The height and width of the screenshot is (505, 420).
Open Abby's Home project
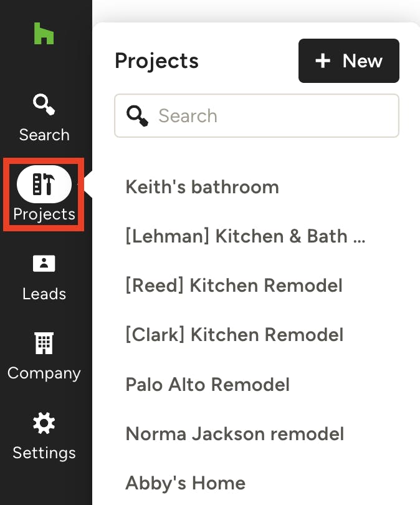coord(185,483)
